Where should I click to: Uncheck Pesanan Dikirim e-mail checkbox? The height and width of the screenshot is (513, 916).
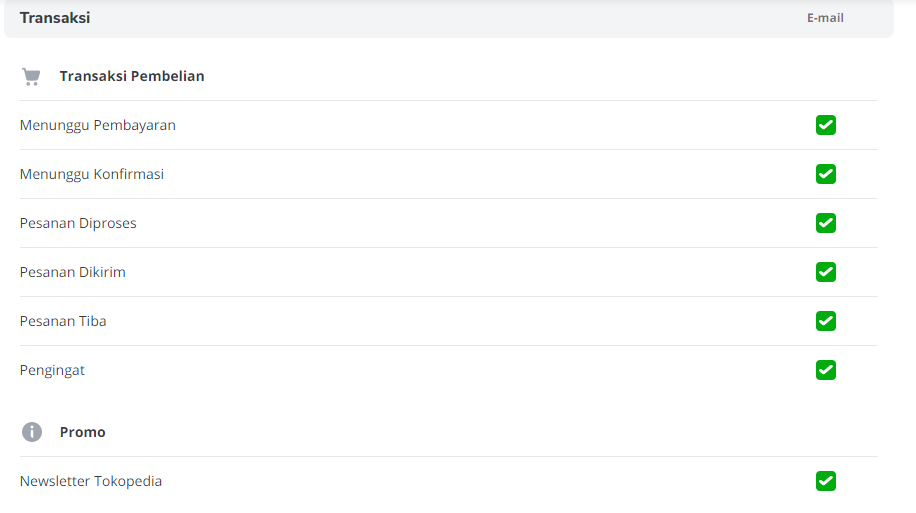(x=825, y=272)
